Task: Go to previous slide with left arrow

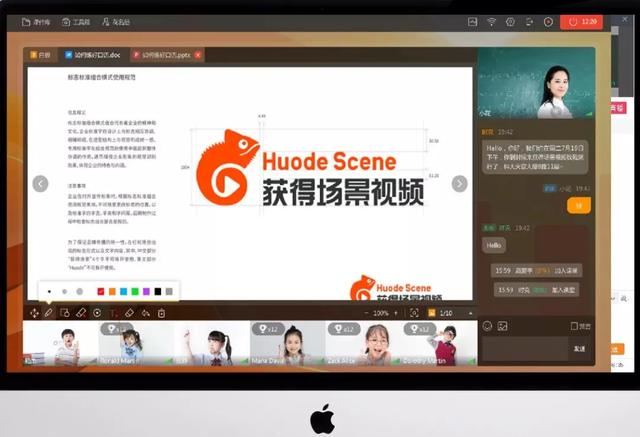Action: click(x=40, y=184)
